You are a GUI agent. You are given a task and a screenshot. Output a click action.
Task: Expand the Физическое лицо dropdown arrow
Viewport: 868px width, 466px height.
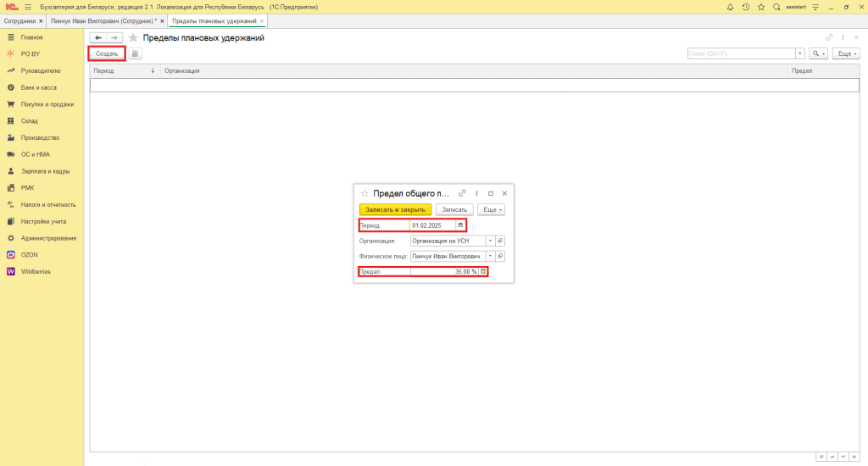tap(490, 256)
